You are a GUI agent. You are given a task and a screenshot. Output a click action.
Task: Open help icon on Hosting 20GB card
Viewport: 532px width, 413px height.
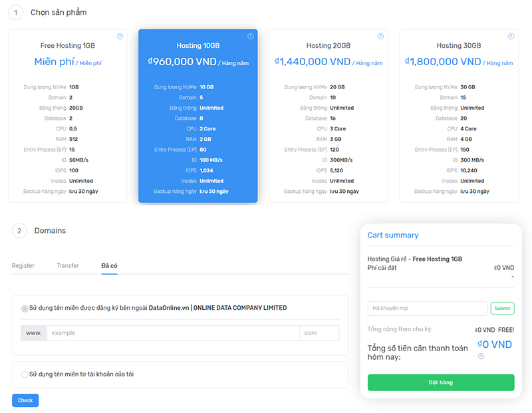pos(380,37)
